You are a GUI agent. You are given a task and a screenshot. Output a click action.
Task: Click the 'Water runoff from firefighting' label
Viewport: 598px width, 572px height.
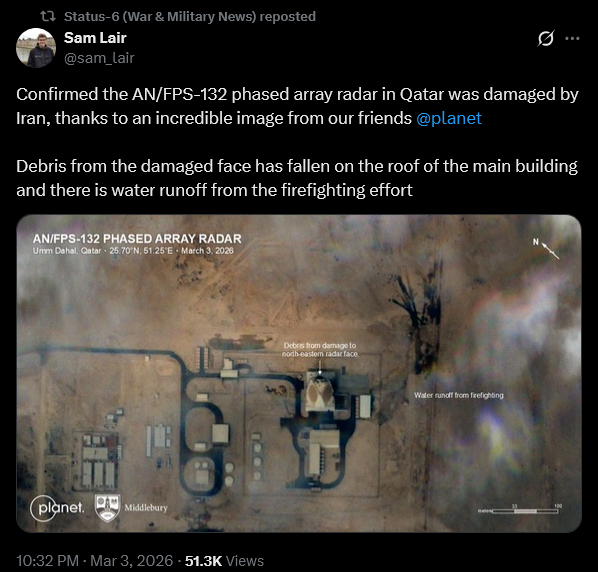pyautogui.click(x=459, y=395)
